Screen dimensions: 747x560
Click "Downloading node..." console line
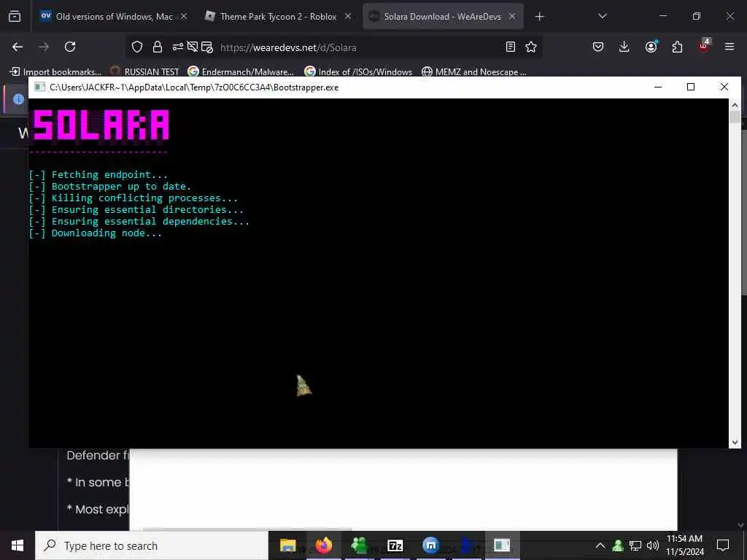click(107, 233)
